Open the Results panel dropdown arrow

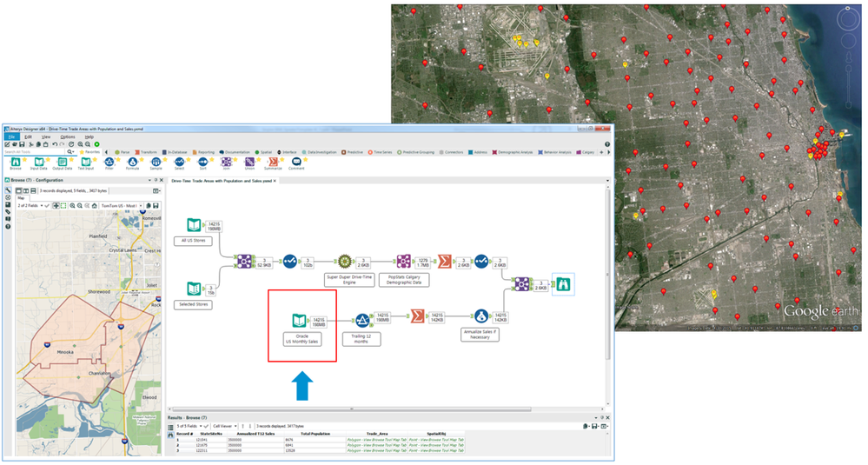(x=596, y=417)
